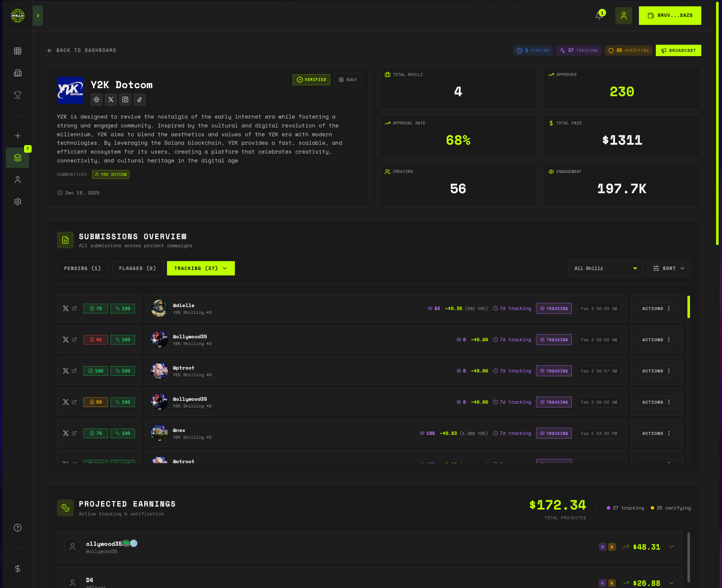The height and width of the screenshot is (588, 722).
Task: Click the Broadcast button
Action: (x=678, y=50)
